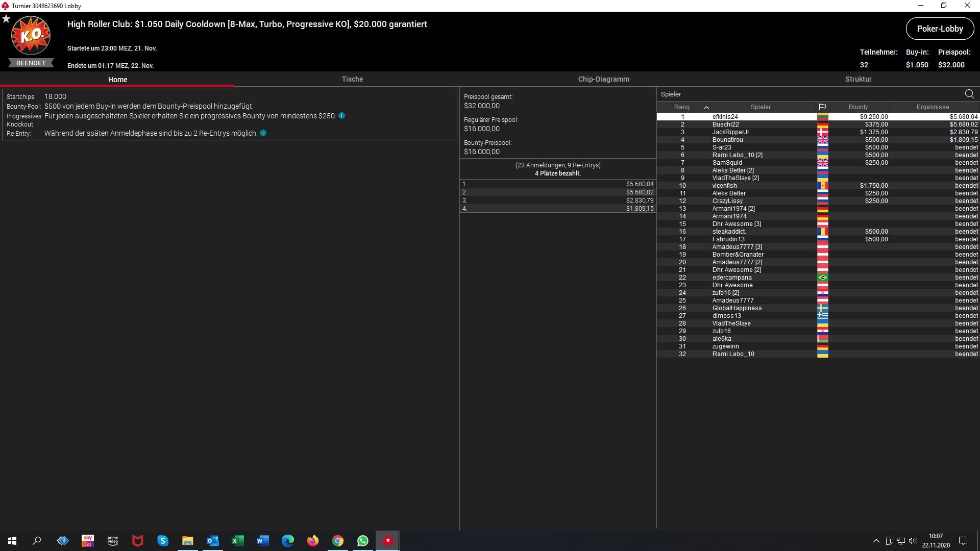Screen dimensions: 980x551
Task: Open Excel from the taskbar
Action: [237, 541]
